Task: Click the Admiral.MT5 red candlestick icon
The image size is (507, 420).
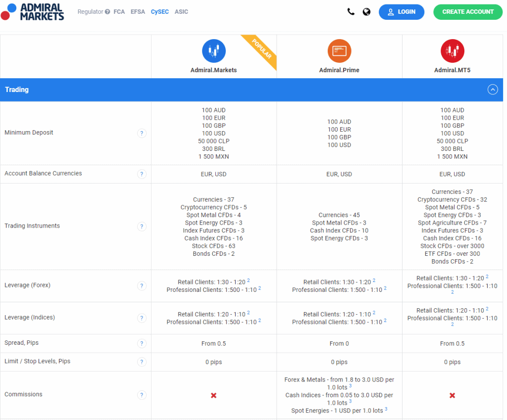Action: click(x=453, y=51)
